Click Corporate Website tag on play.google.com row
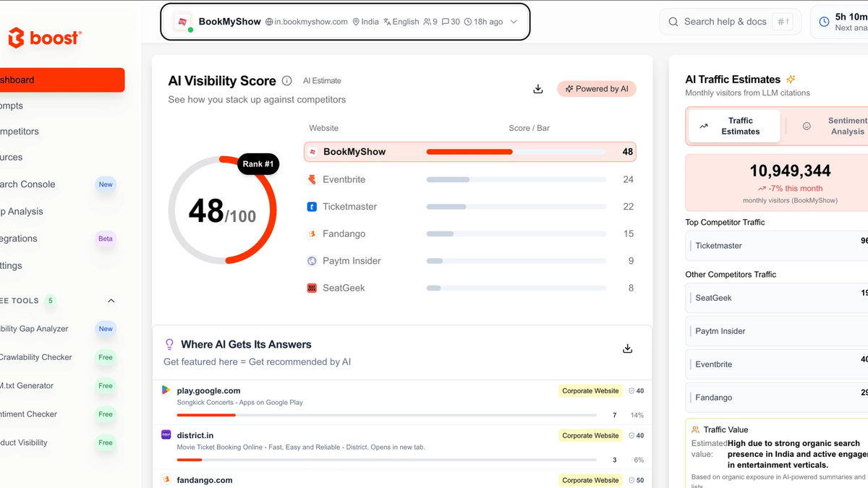 tap(590, 391)
